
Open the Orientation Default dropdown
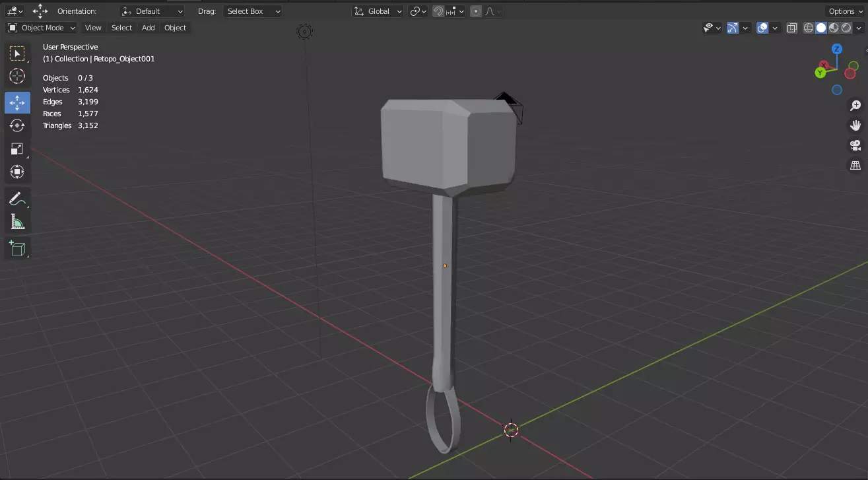[x=152, y=11]
